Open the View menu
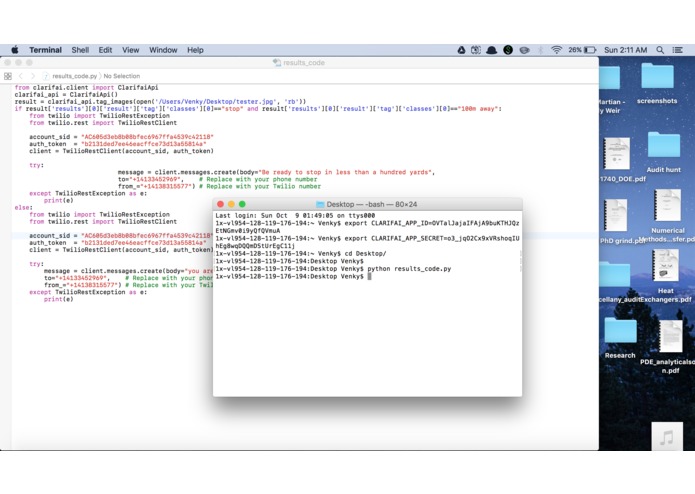 pos(131,50)
